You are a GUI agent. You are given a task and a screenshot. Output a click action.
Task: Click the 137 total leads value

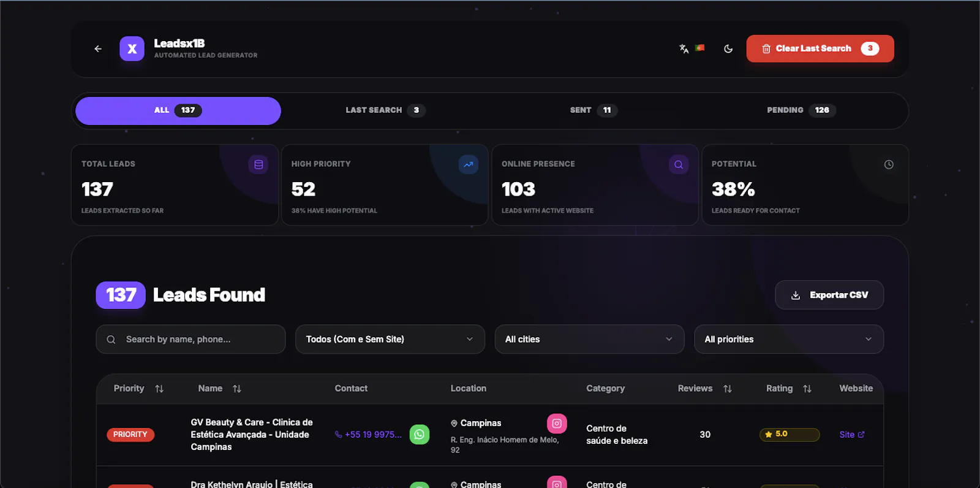[97, 189]
